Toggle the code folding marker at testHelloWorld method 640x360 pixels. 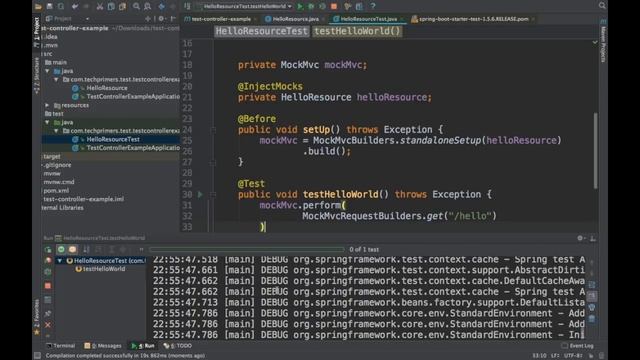click(x=213, y=195)
